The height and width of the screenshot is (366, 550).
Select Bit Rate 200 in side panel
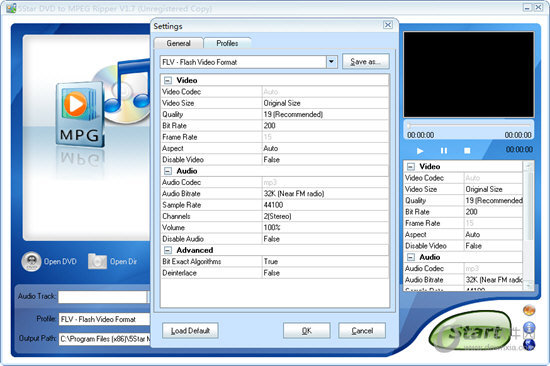coord(494,212)
